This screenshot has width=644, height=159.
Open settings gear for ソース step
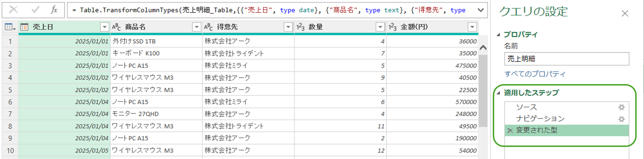621,107
